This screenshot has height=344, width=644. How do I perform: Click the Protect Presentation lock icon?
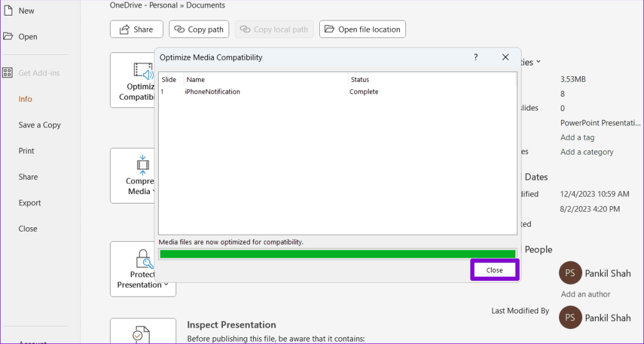pos(144,259)
